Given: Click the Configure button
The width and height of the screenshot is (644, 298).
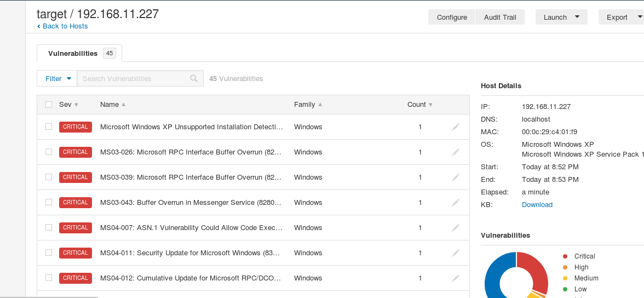Looking at the screenshot, I should (452, 18).
